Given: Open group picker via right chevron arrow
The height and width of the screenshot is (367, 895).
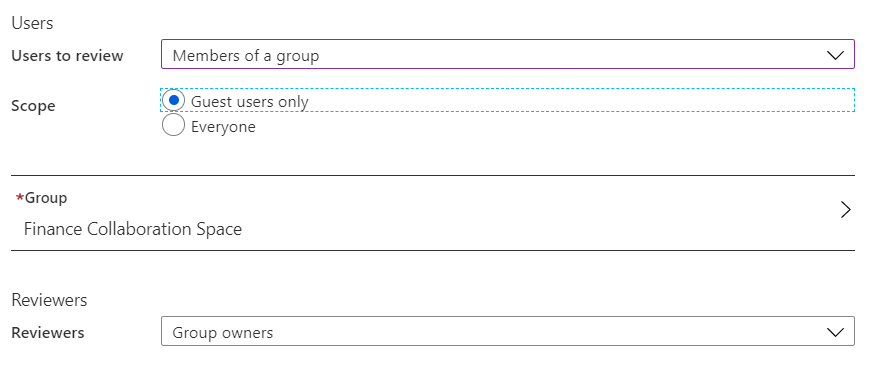Looking at the screenshot, I should click(846, 210).
